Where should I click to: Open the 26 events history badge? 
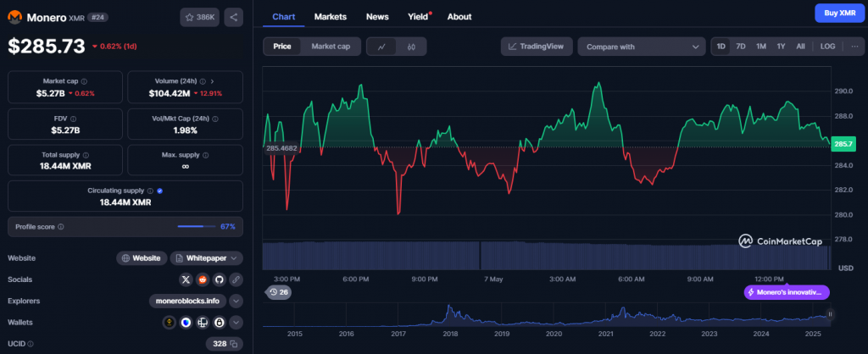[279, 292]
